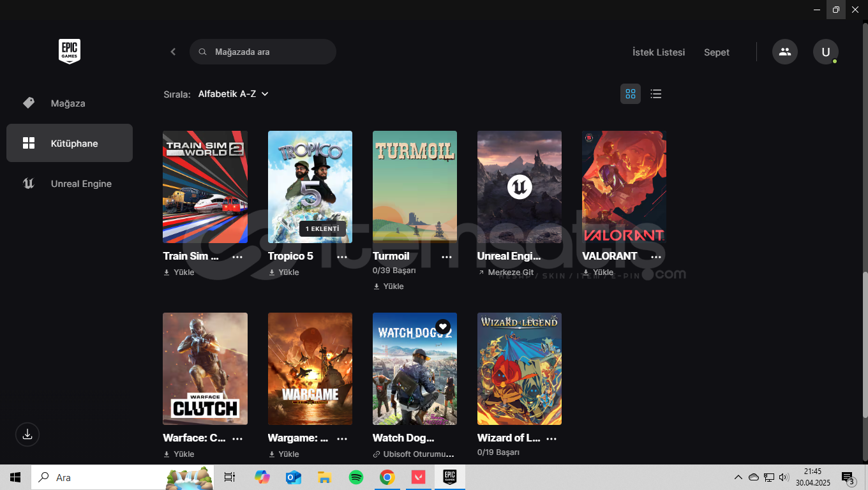Open three-dot menu for VALORANT

(656, 256)
